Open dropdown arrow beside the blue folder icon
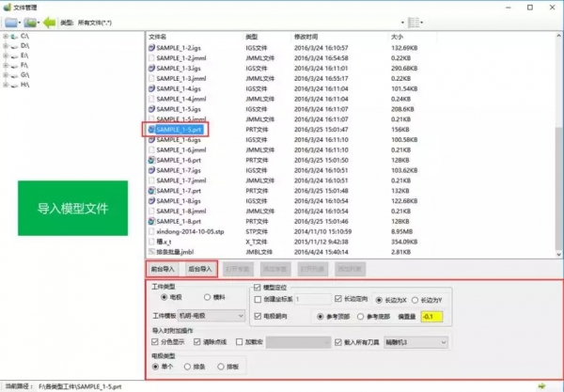Image resolution: width=564 pixels, height=392 pixels. (20, 23)
